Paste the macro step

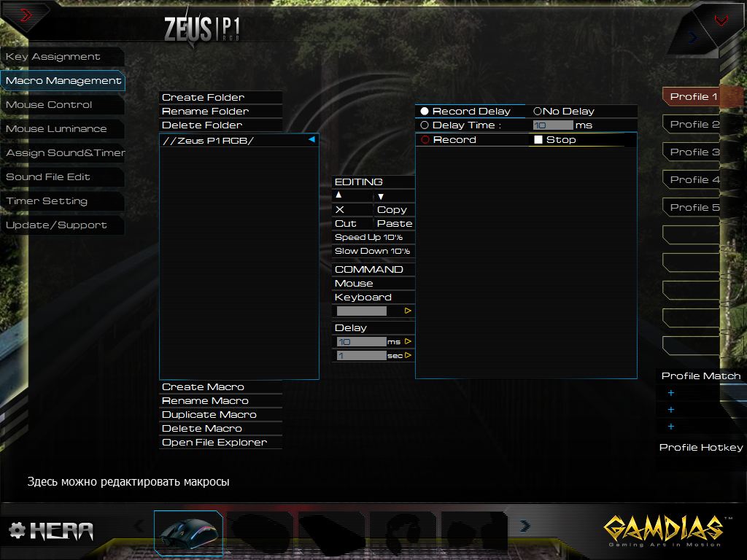(x=395, y=224)
